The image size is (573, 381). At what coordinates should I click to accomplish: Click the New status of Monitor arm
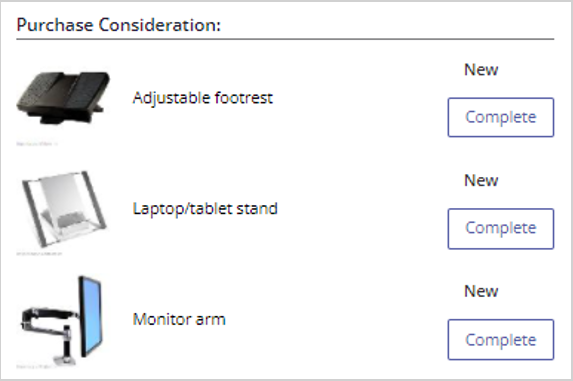pos(481,291)
